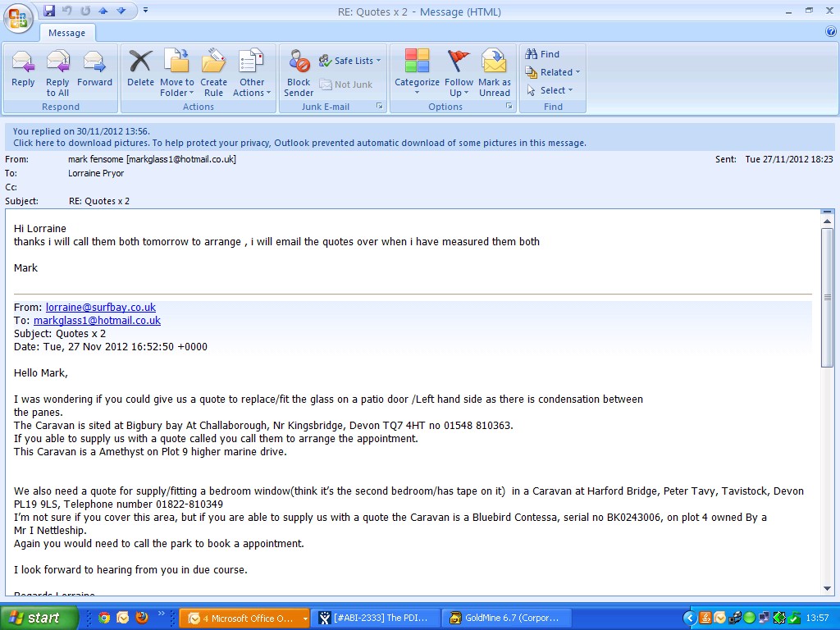Expand hidden system tray icons
Viewport: 840px width, 630px height.
[690, 619]
